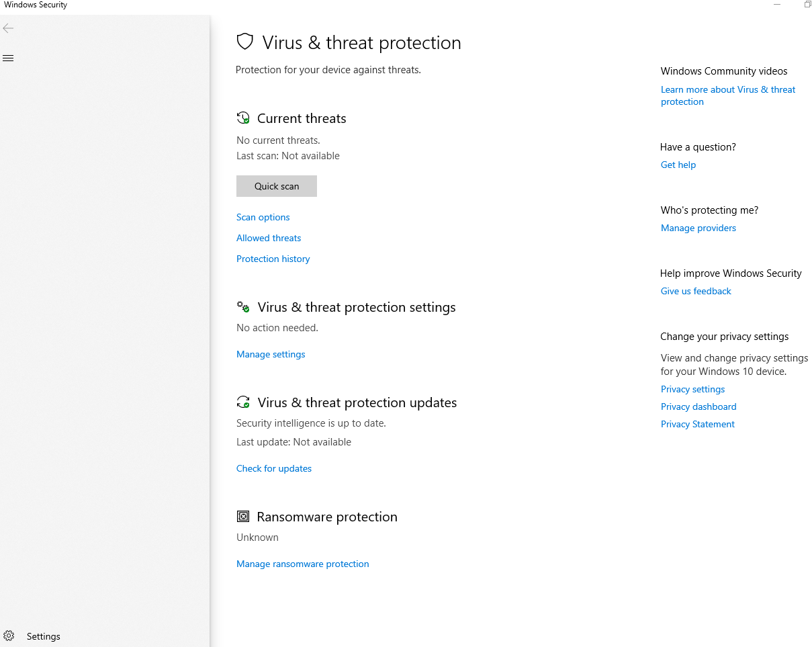Click the 'Unknown' ransomware status text

click(x=257, y=537)
